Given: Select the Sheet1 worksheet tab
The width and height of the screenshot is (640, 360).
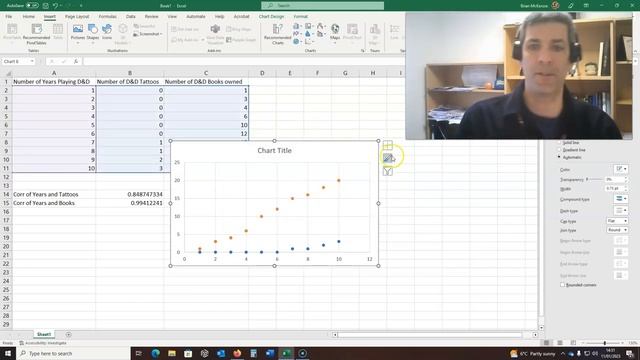Looking at the screenshot, I should point(44,334).
